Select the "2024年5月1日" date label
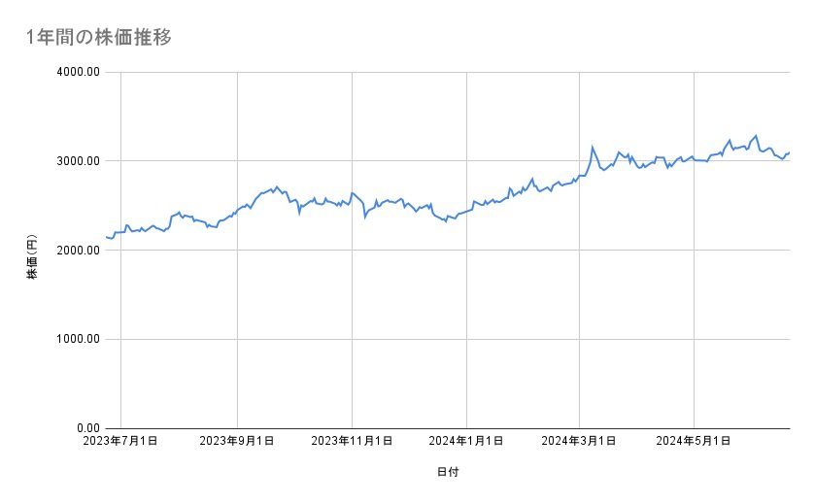815x504 pixels. pos(694,442)
